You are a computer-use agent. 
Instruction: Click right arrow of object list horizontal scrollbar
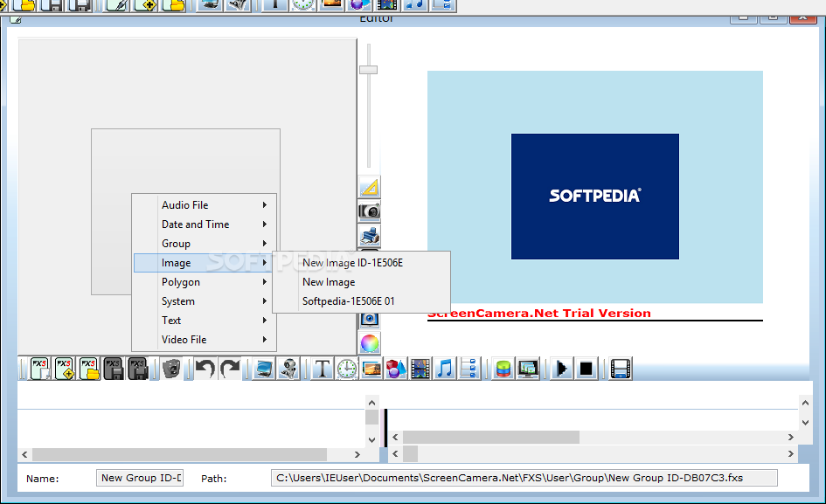pos(357,454)
